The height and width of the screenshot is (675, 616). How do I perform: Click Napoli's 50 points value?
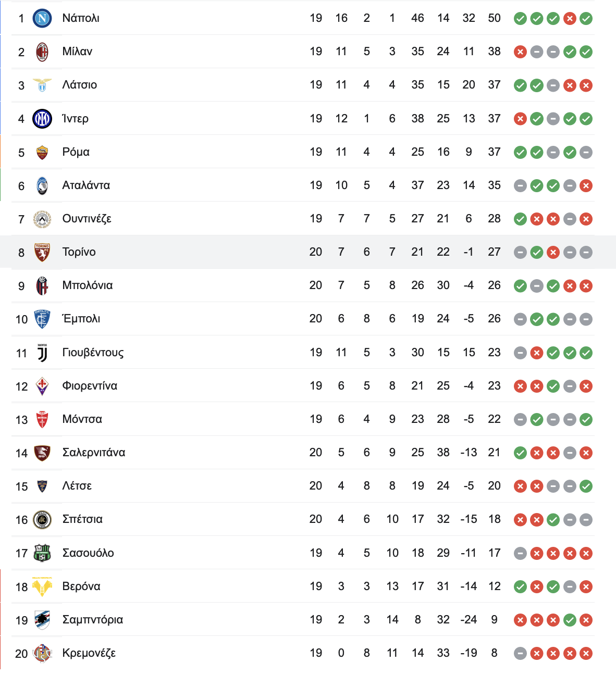494,18
